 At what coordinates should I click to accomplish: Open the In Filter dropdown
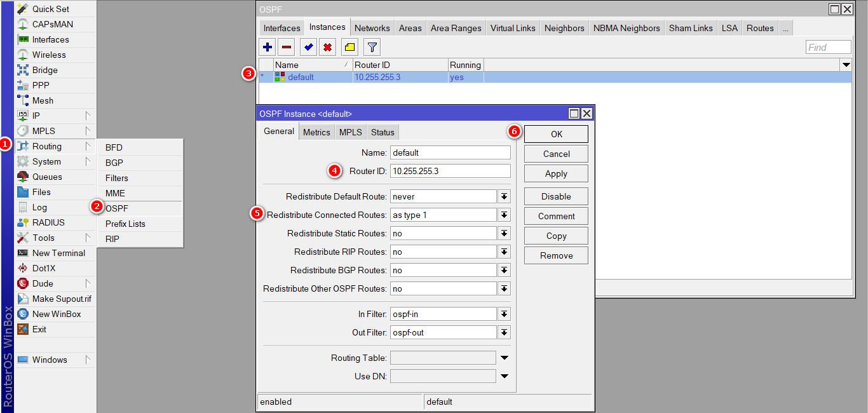coord(505,314)
